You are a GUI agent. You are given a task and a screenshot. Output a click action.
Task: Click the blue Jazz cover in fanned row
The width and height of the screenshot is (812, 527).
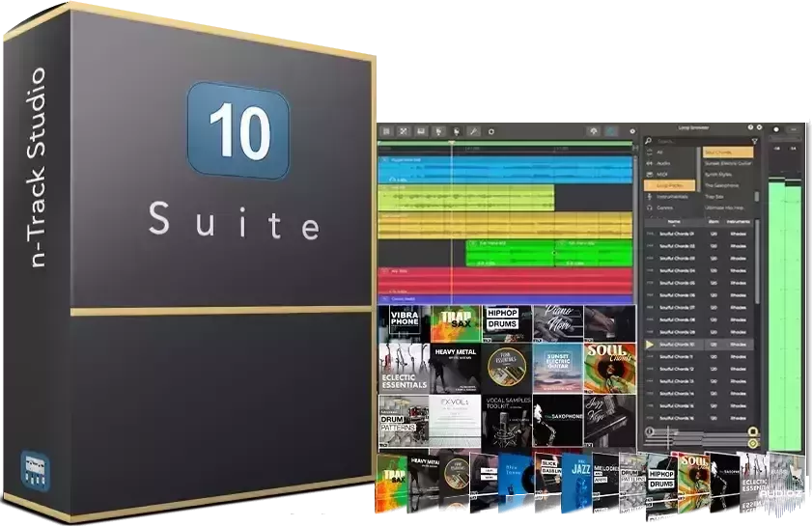[x=576, y=484]
